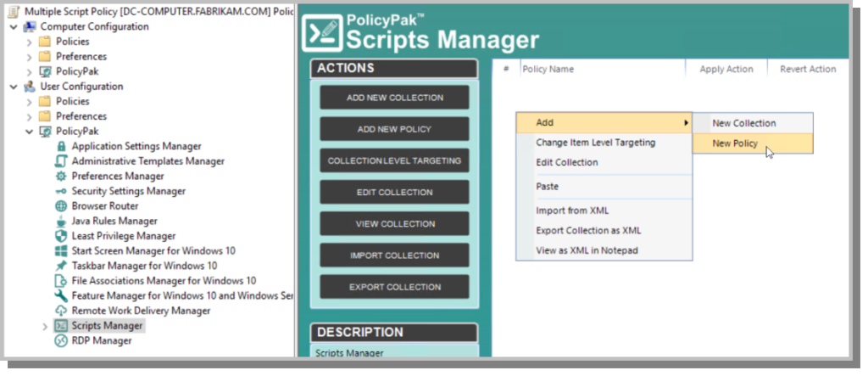Open the Browser Router globe icon
This screenshot has height=376, width=868.
[61, 206]
